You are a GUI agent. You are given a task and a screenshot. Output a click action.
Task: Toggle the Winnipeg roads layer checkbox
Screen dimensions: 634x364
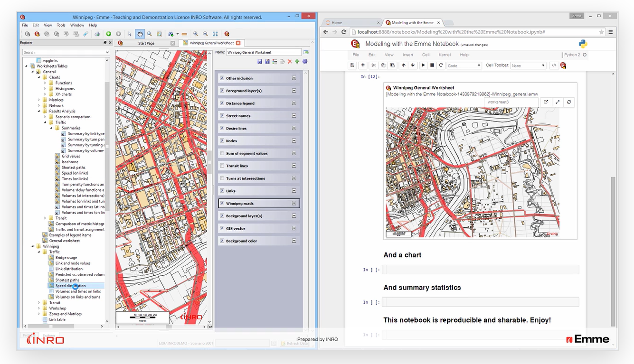tap(222, 204)
